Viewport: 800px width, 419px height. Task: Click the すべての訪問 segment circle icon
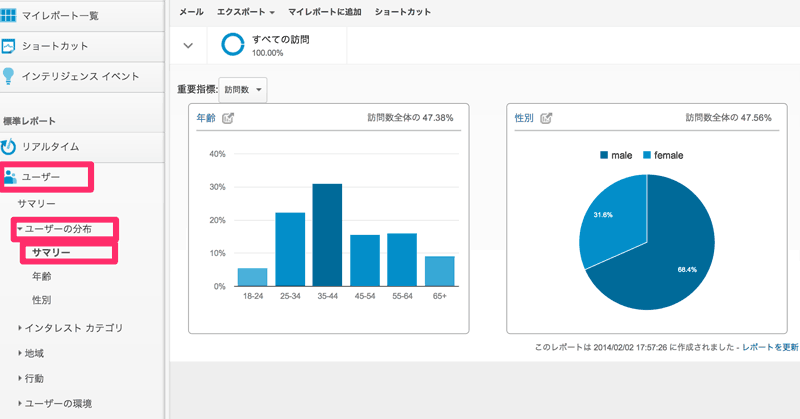tap(233, 45)
